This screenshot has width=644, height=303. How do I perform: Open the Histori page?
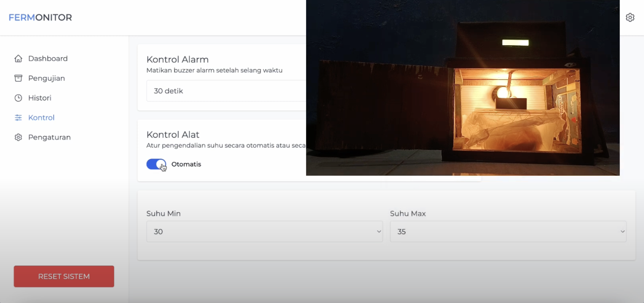[x=39, y=98]
